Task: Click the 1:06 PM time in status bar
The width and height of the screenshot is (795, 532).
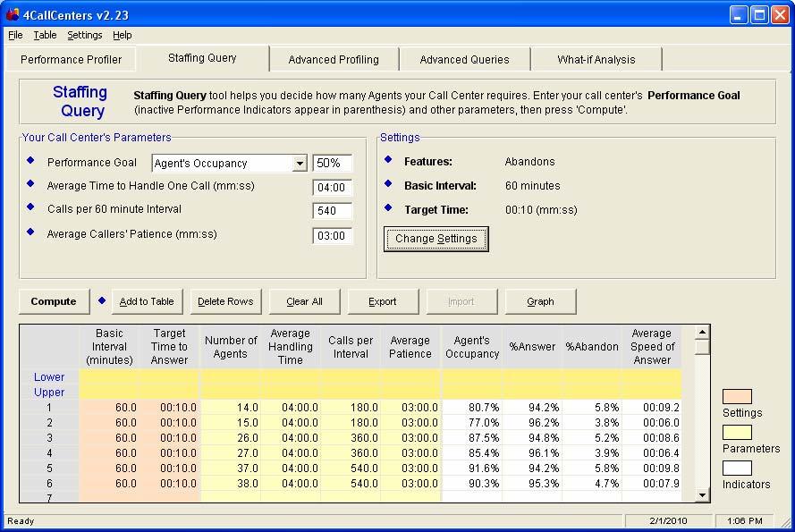Action: (x=744, y=521)
